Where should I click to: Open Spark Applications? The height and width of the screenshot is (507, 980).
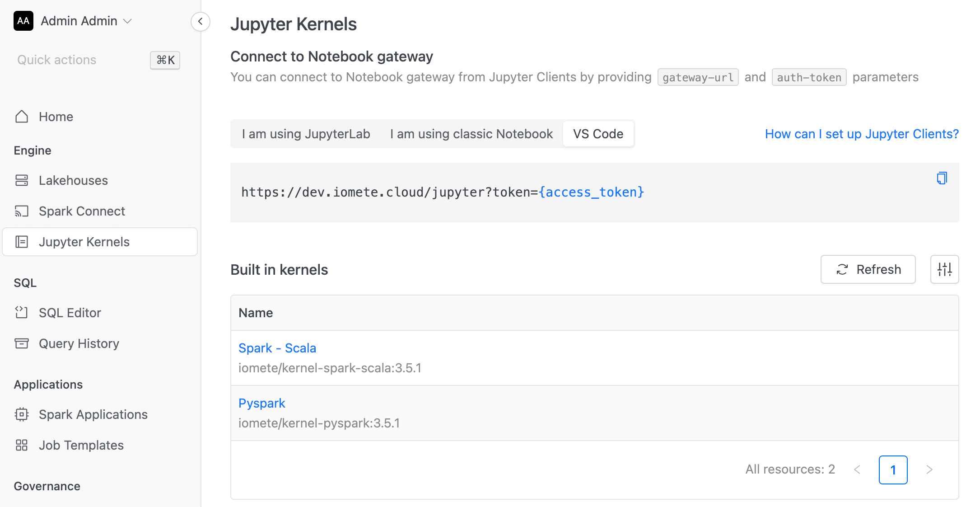pos(100,414)
